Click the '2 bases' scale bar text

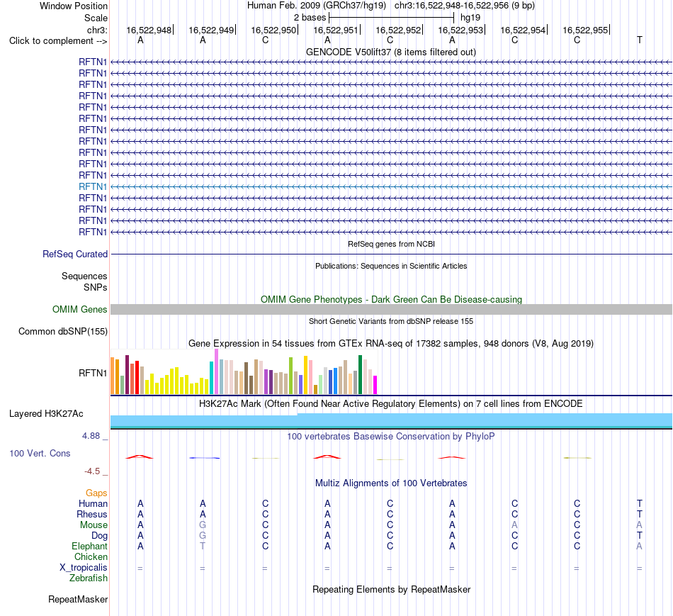click(x=310, y=18)
